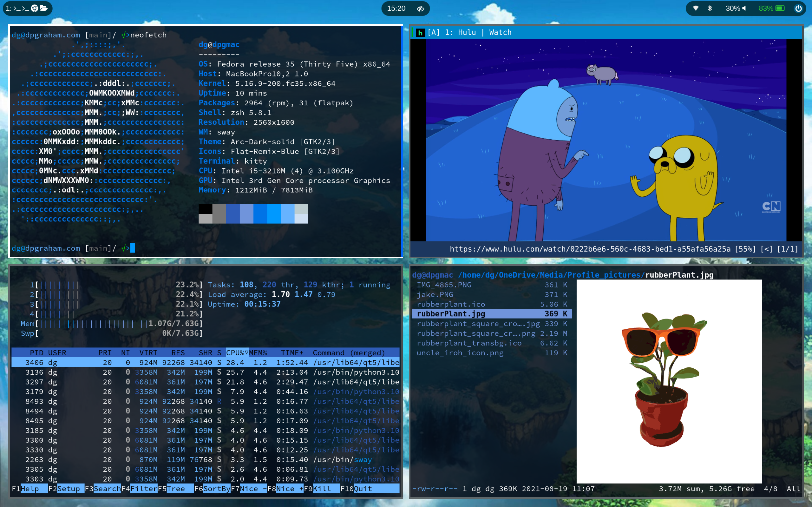Select jake.PNG in the file list
The height and width of the screenshot is (507, 812).
(435, 294)
